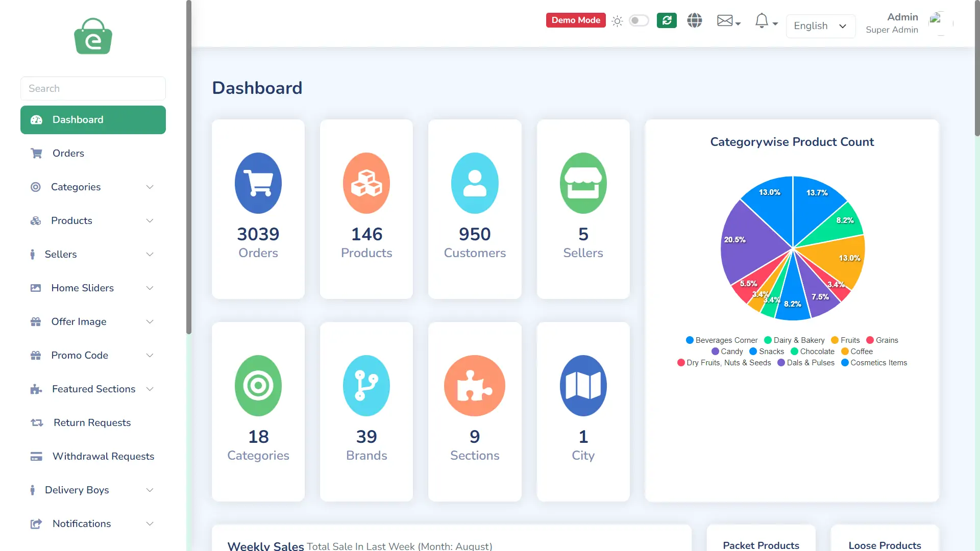The width and height of the screenshot is (980, 551).
Task: Click the shopping cart Orders icon
Action: coord(258,183)
